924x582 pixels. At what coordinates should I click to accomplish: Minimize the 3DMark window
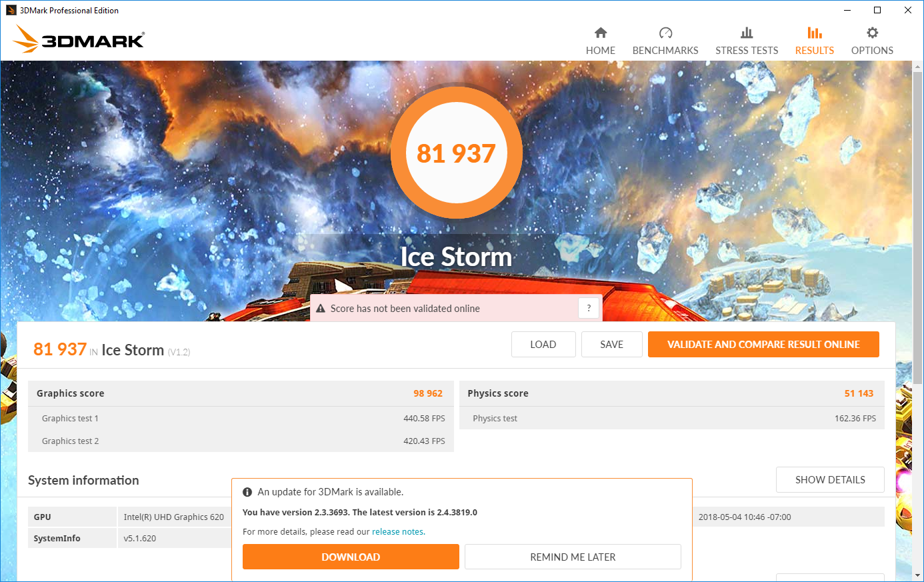[x=847, y=10]
